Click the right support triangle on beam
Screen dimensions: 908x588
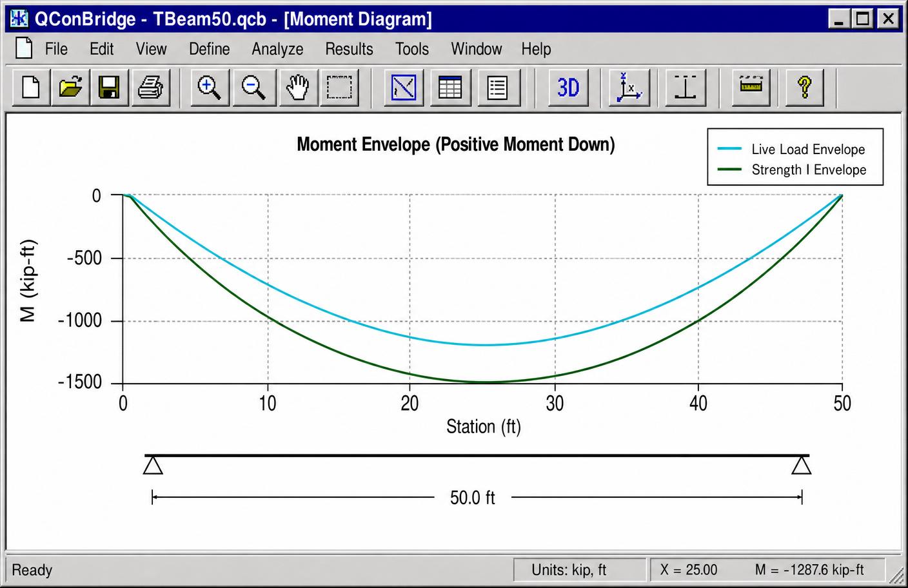point(802,465)
